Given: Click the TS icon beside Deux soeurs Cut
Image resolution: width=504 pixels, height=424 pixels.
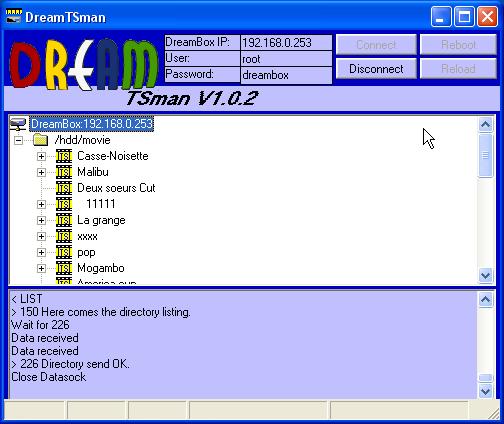Looking at the screenshot, I should [x=64, y=188].
